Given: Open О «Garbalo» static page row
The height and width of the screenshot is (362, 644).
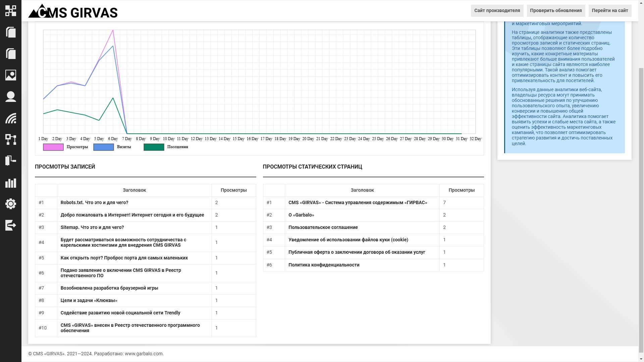Looking at the screenshot, I should point(301,215).
